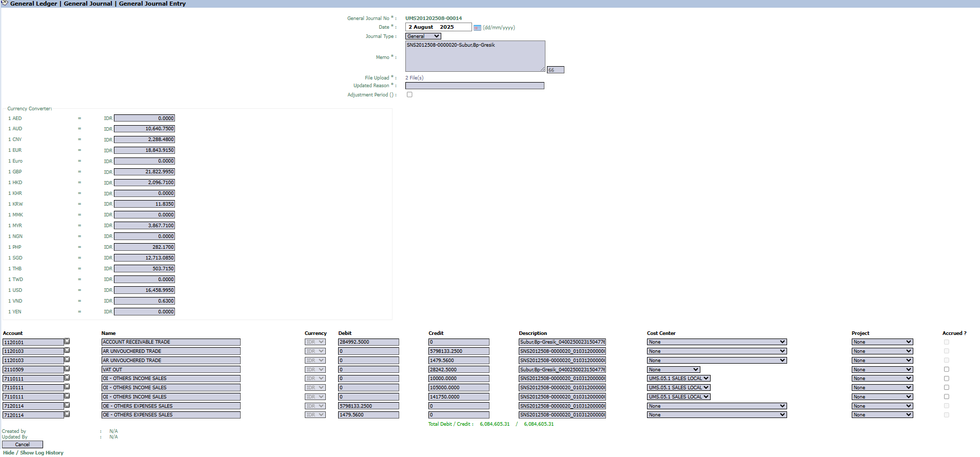Go to General Ledger in header breadcrumb
The height and width of the screenshot is (457, 980).
33,4
